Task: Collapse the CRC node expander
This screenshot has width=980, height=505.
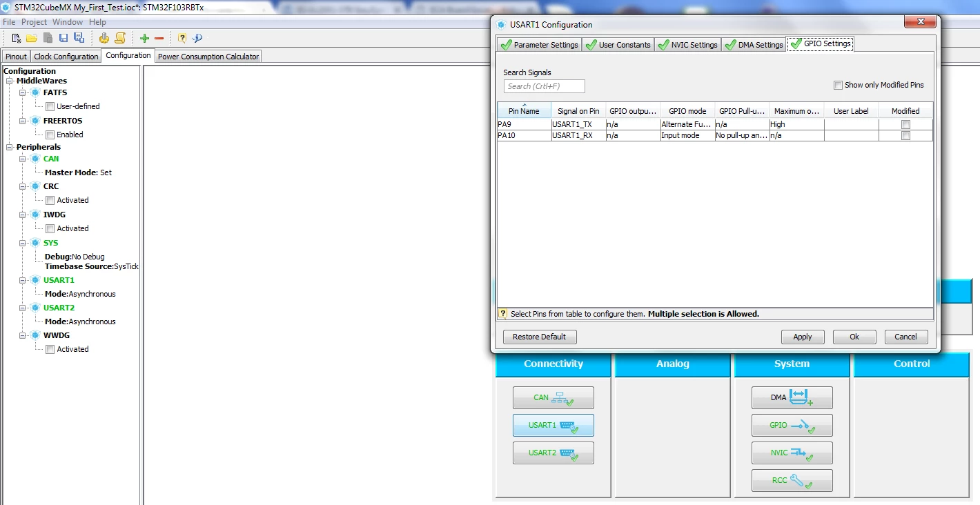Action: (23, 186)
